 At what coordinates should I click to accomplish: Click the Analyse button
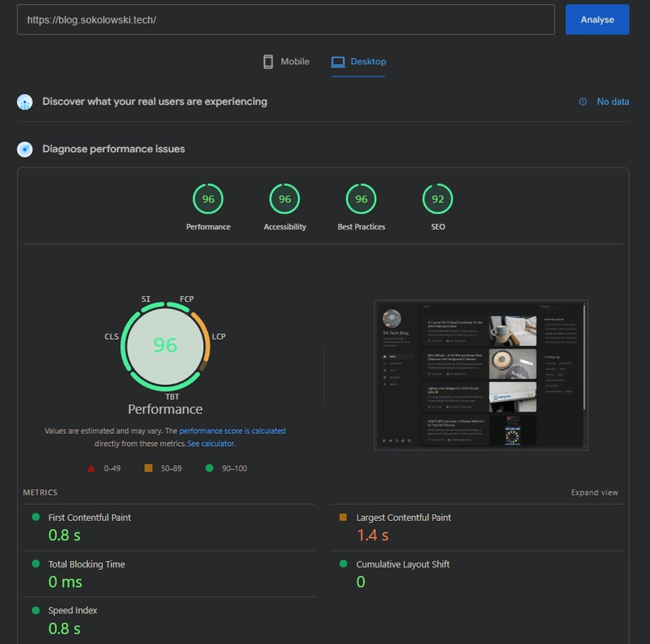[x=598, y=19]
